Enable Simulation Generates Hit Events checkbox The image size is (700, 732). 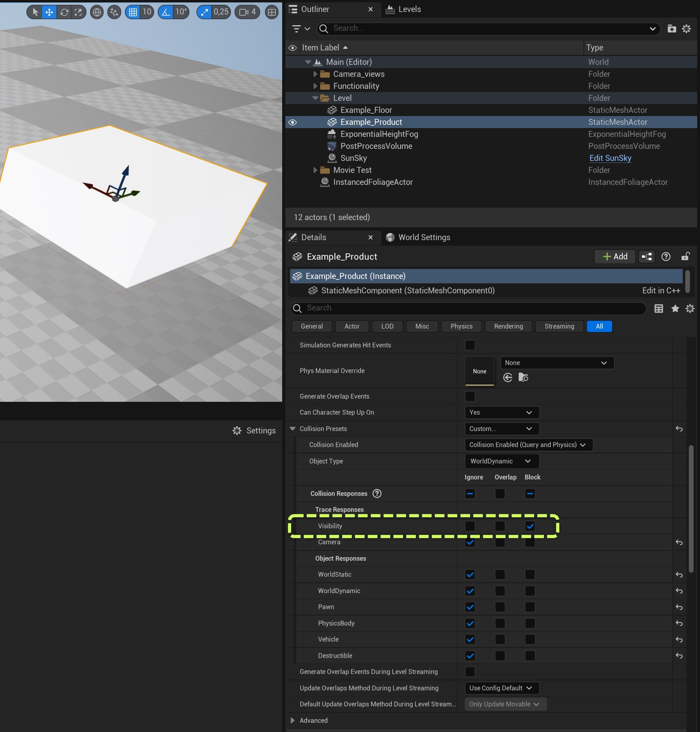click(470, 345)
